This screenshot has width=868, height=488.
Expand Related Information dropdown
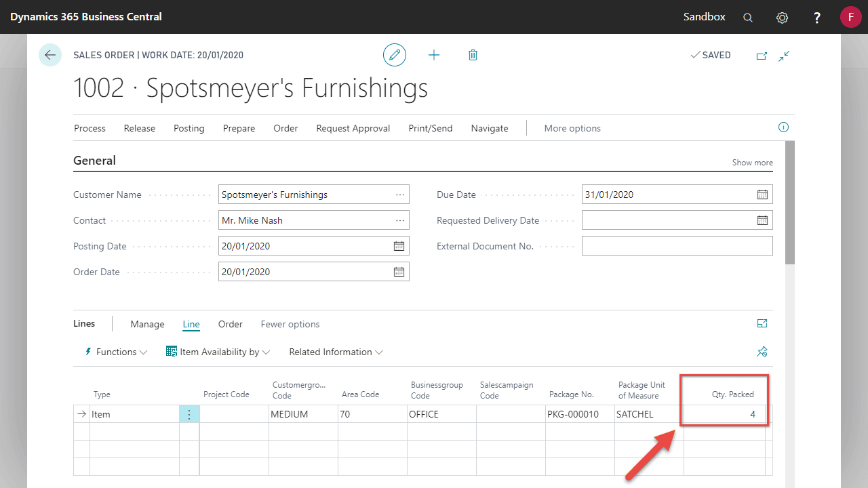tap(336, 352)
